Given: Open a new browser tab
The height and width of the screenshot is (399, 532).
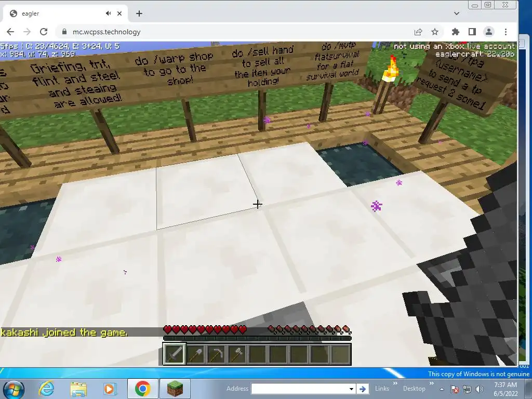Looking at the screenshot, I should (139, 14).
